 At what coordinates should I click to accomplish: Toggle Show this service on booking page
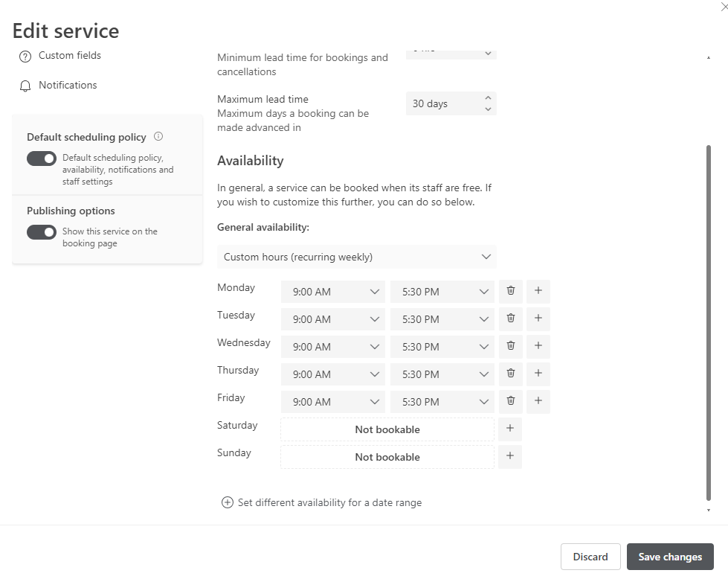coord(42,232)
